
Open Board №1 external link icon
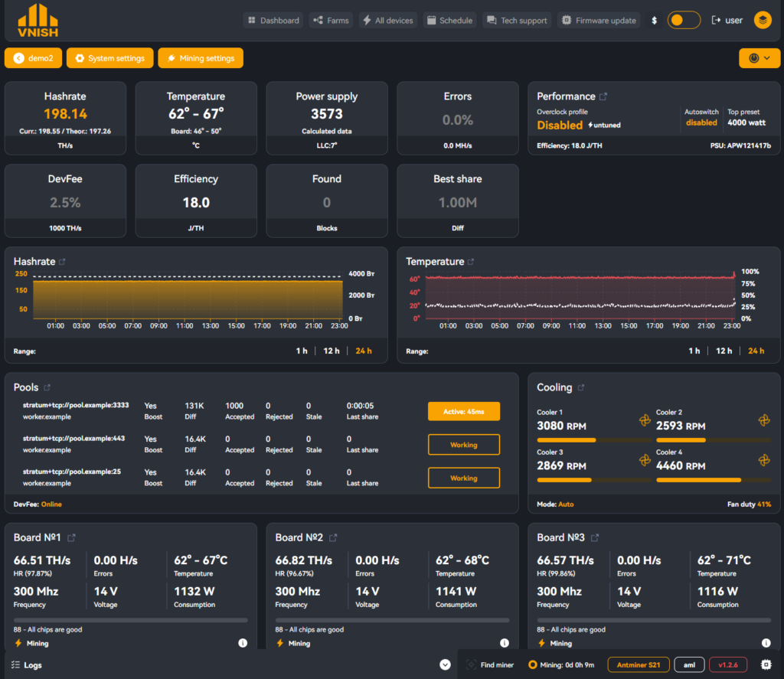pyautogui.click(x=71, y=537)
